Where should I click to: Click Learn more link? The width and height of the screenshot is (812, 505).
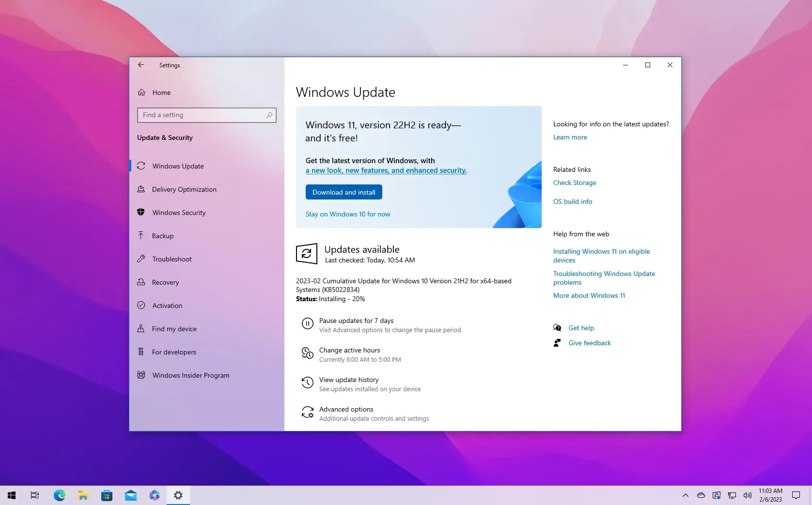(x=570, y=137)
